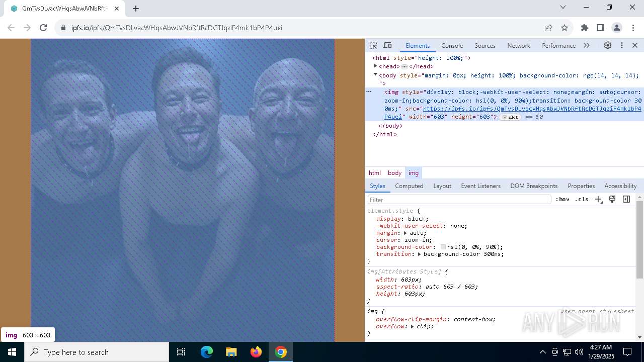Expand transition shorthand triangle
Screen dimensions: 644x362
coord(419,254)
